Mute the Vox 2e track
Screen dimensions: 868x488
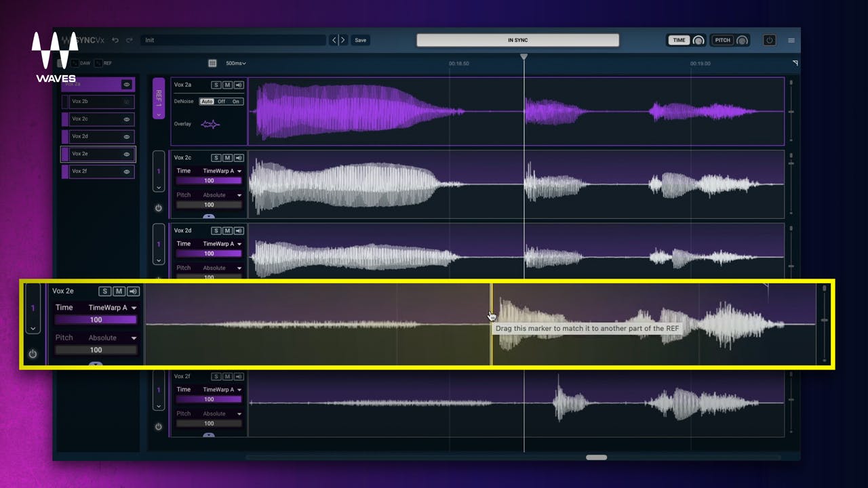coord(119,291)
